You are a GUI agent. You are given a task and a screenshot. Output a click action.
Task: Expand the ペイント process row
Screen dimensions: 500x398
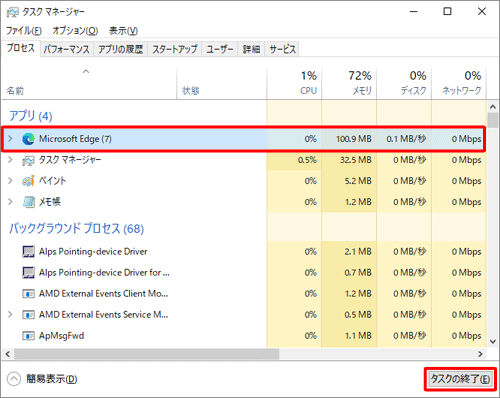[x=10, y=181]
